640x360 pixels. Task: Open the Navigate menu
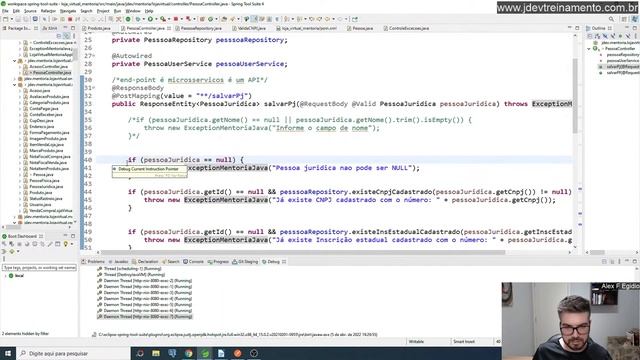68,11
